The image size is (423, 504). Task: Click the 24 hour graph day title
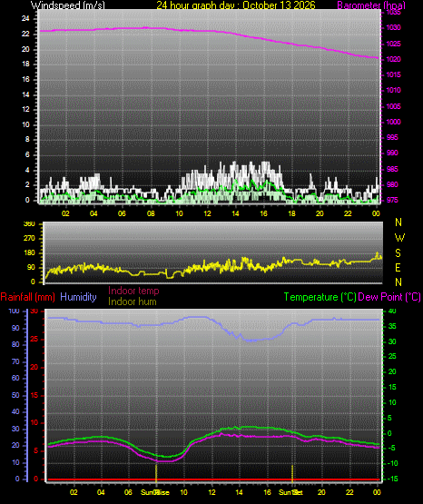[236, 5]
